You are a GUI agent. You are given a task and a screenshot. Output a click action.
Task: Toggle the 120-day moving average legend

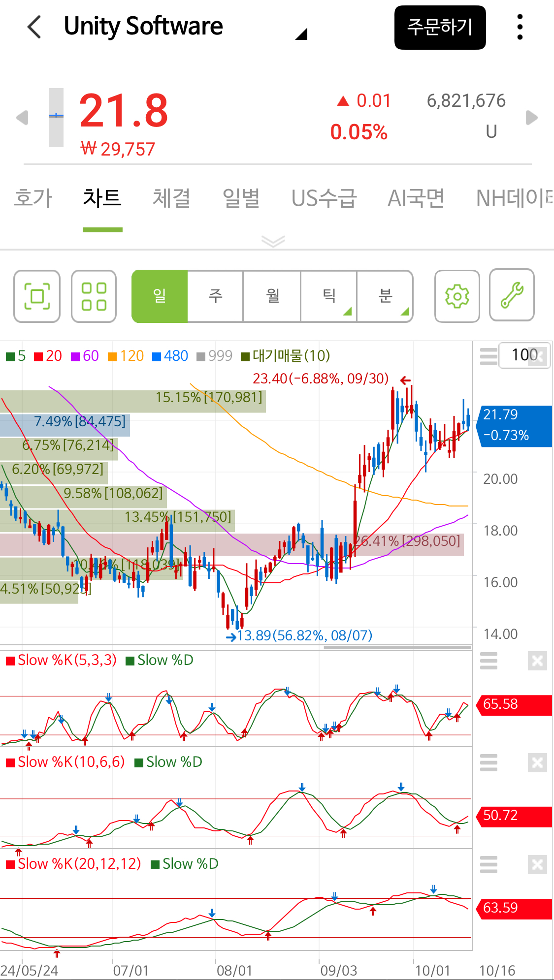click(x=126, y=356)
